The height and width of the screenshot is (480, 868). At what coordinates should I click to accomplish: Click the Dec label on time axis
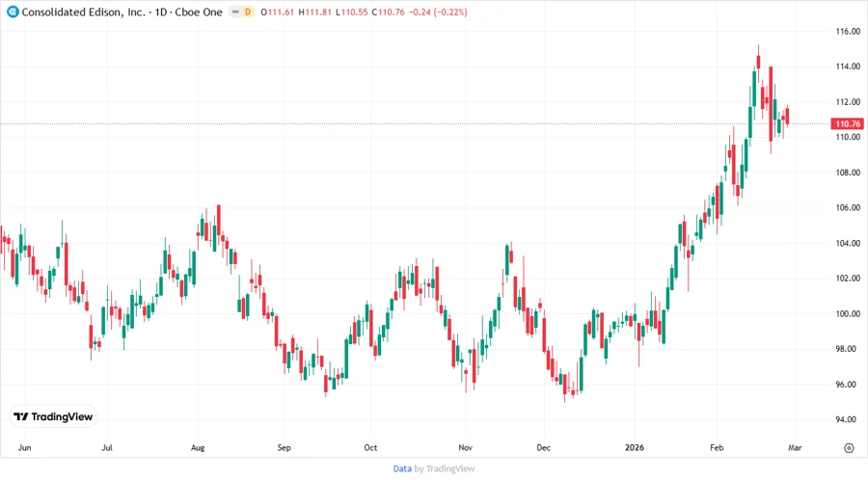point(544,447)
